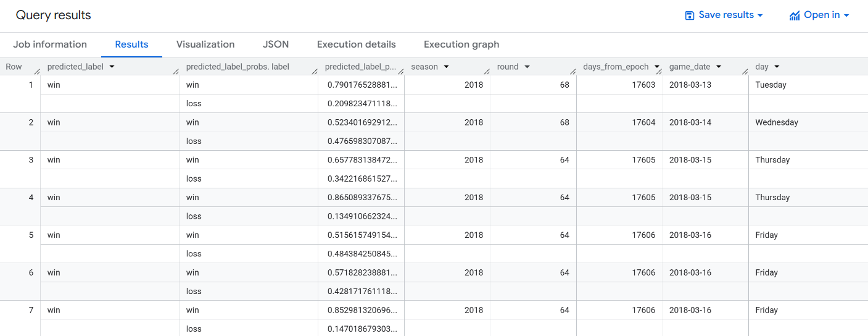Click the Wednesday day cell
Image resolution: width=868 pixels, height=336 pixels.
coord(777,122)
